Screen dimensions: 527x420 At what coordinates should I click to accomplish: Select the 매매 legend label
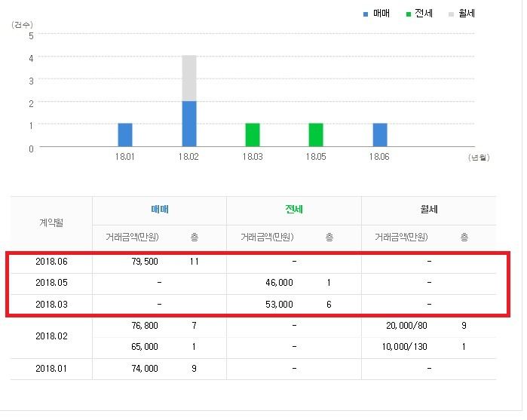(x=381, y=14)
